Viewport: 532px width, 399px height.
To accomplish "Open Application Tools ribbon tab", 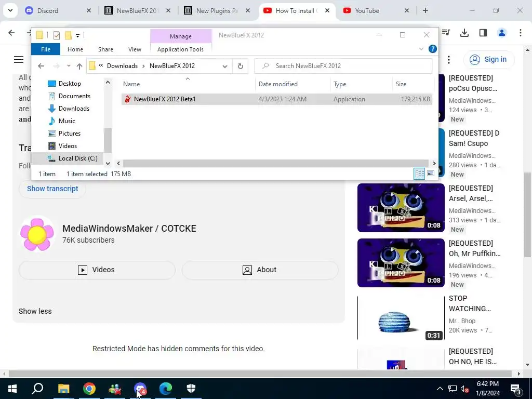I will 180,49.
